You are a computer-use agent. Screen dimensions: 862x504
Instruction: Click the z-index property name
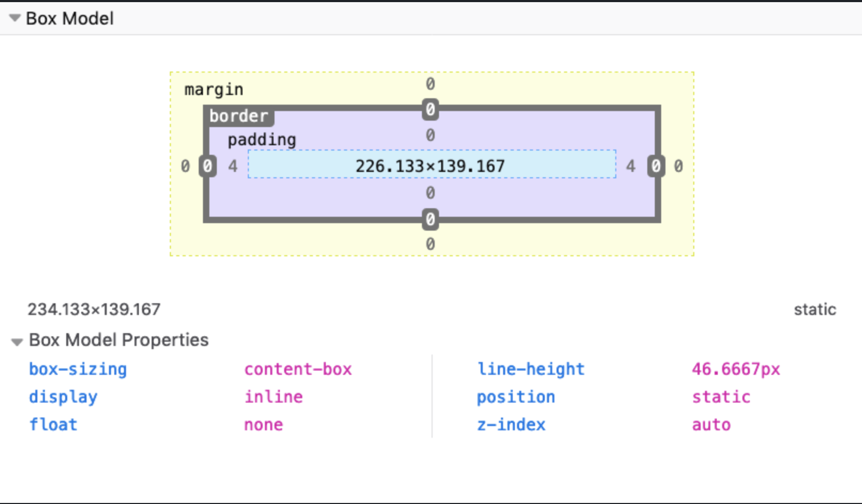[x=511, y=424]
